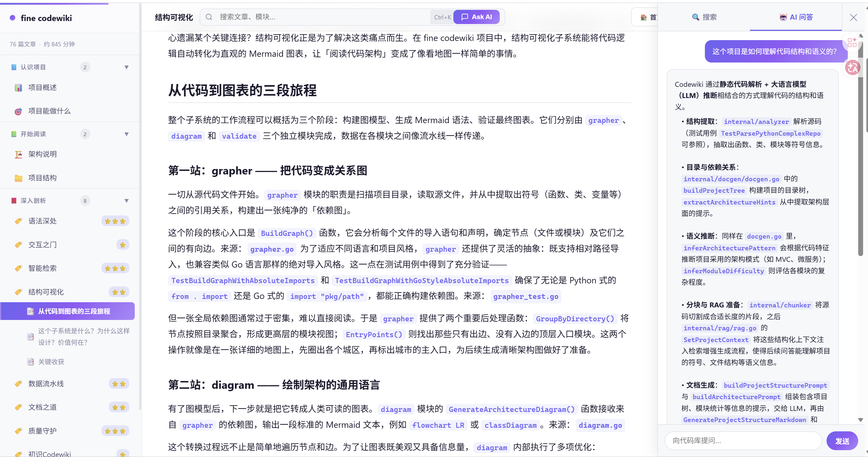Click the BuildGraph() inline code
The height and width of the screenshot is (457, 868).
tap(287, 233)
